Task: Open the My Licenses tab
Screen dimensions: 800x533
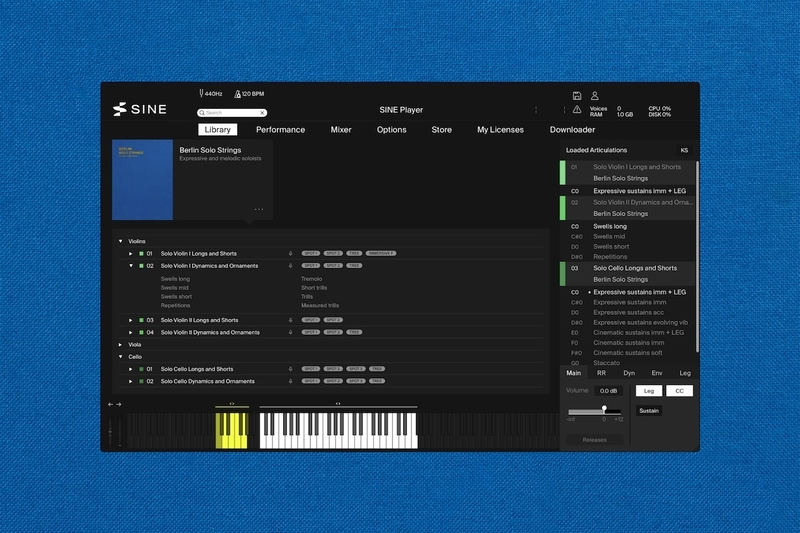Action: (x=500, y=130)
